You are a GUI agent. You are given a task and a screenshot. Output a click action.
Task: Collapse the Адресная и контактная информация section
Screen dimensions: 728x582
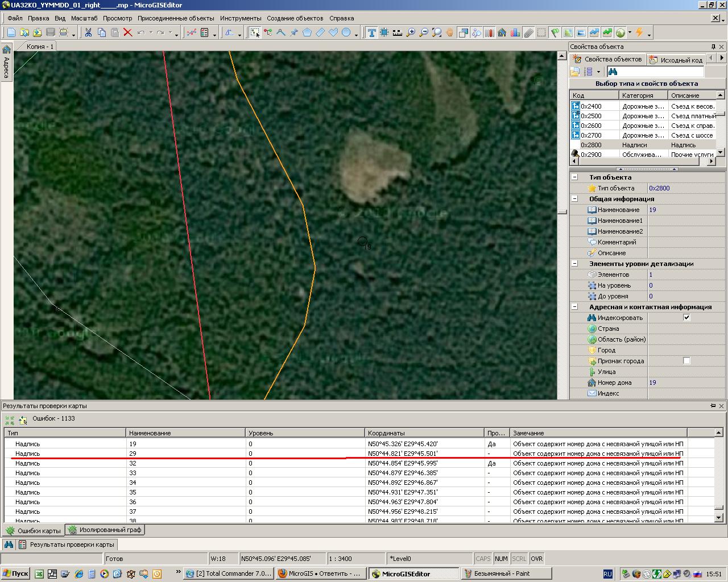pyautogui.click(x=574, y=307)
